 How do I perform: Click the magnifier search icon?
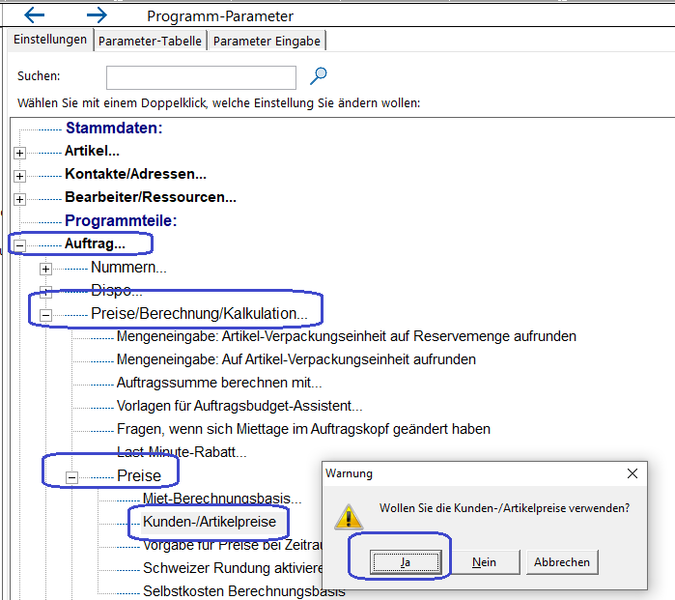point(319,76)
